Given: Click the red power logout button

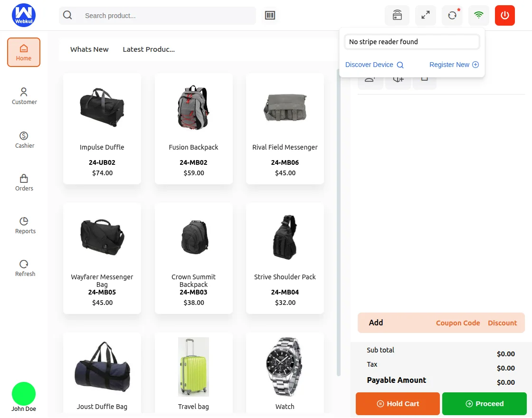Looking at the screenshot, I should tap(505, 15).
